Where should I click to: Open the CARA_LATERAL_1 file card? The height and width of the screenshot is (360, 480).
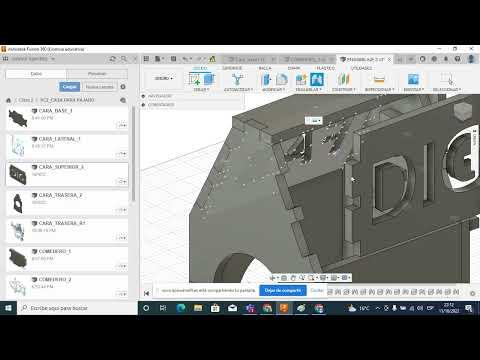click(x=67, y=146)
